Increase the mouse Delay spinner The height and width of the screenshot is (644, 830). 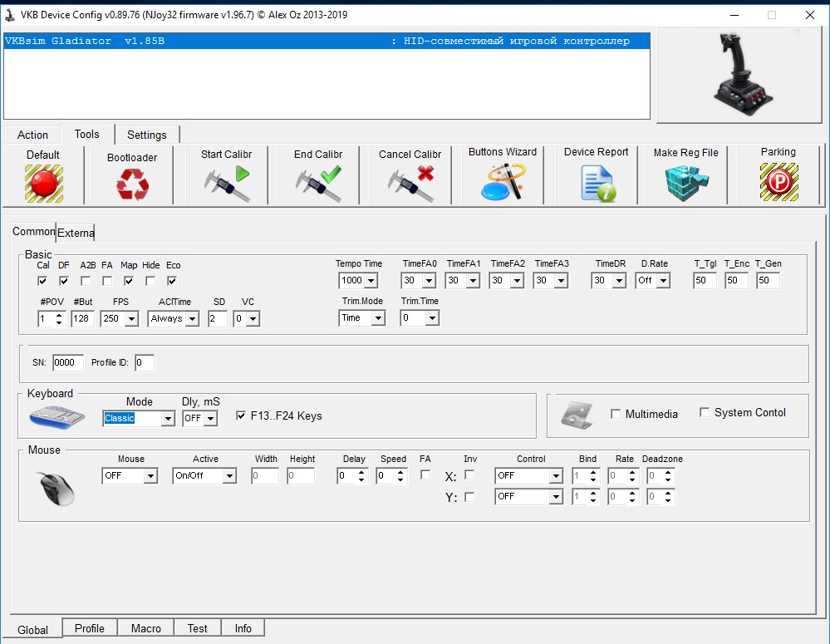(x=361, y=473)
